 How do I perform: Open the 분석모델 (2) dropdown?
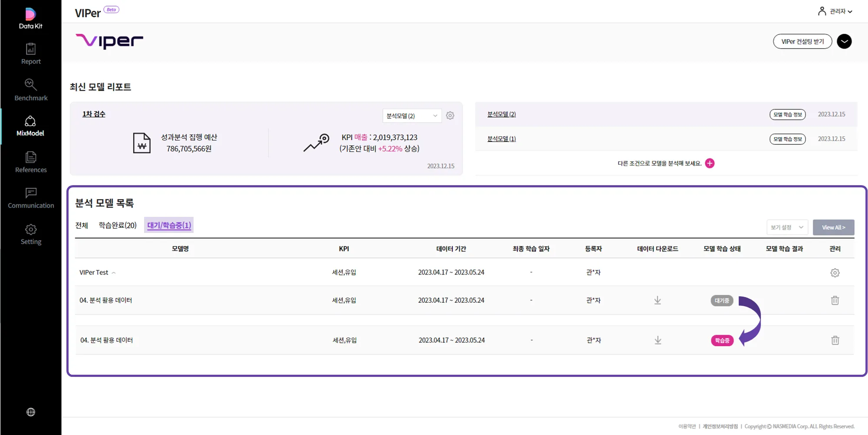[412, 116]
